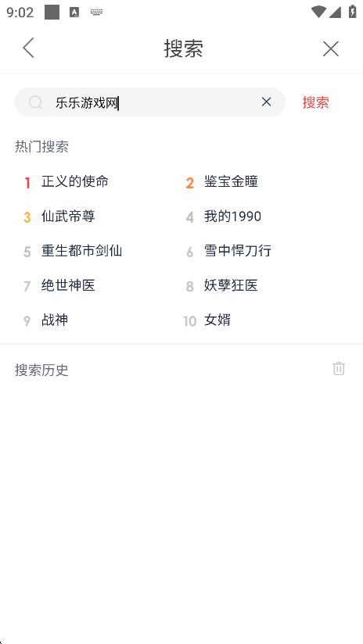Choose tenth hot search 女婿
Screen dimensions: 363x644
point(217,320)
